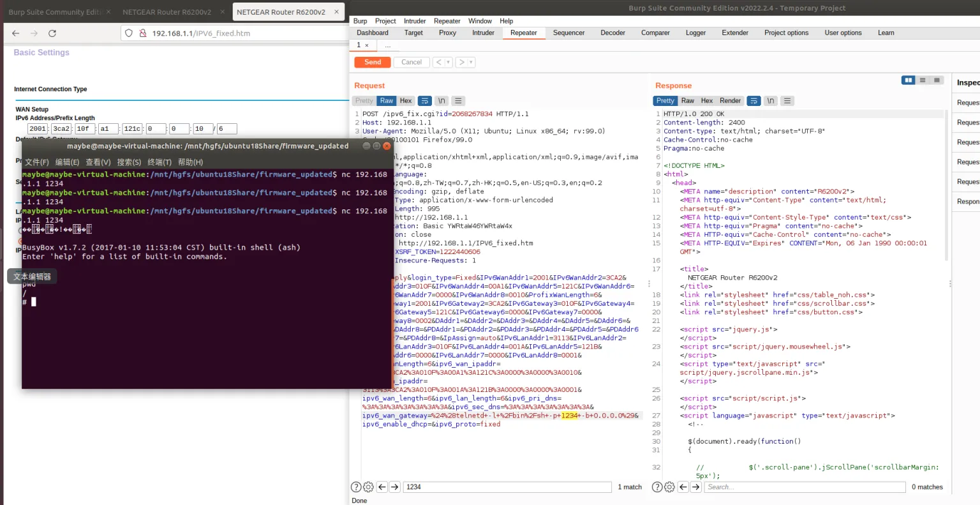Open the Request pane hamburger options menu

(458, 101)
